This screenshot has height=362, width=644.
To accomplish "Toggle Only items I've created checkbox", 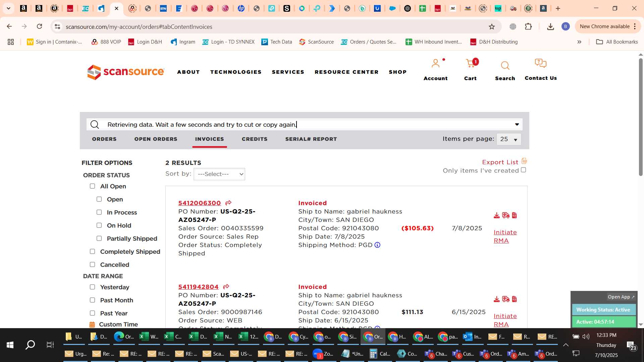I will point(524,170).
